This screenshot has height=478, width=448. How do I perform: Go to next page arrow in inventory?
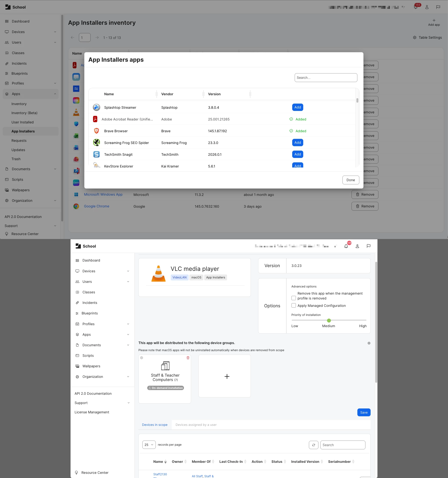[x=97, y=37]
